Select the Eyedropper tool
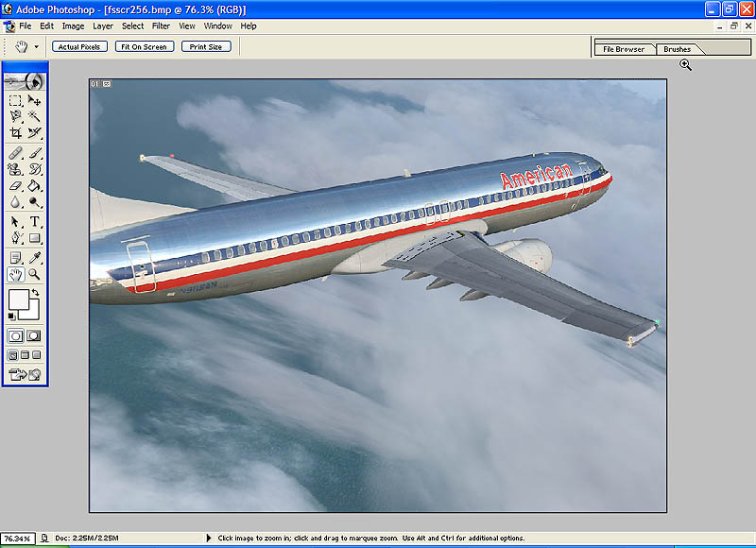Image resolution: width=756 pixels, height=548 pixels. coord(34,257)
